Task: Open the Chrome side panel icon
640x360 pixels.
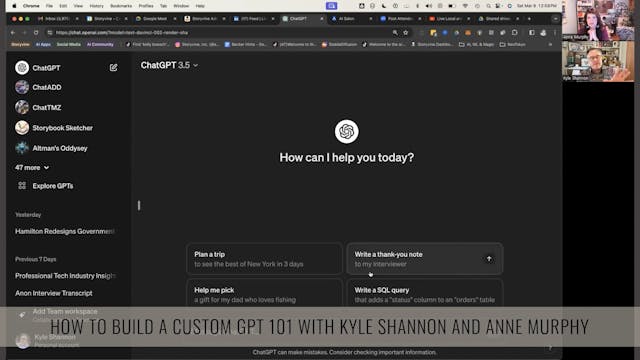Action: pyautogui.click(x=531, y=33)
